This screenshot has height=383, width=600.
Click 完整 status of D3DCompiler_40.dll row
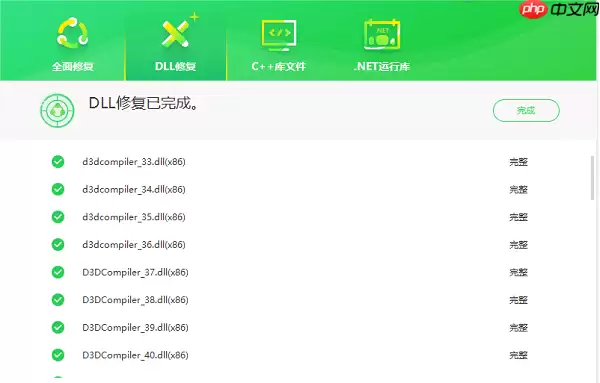click(518, 355)
